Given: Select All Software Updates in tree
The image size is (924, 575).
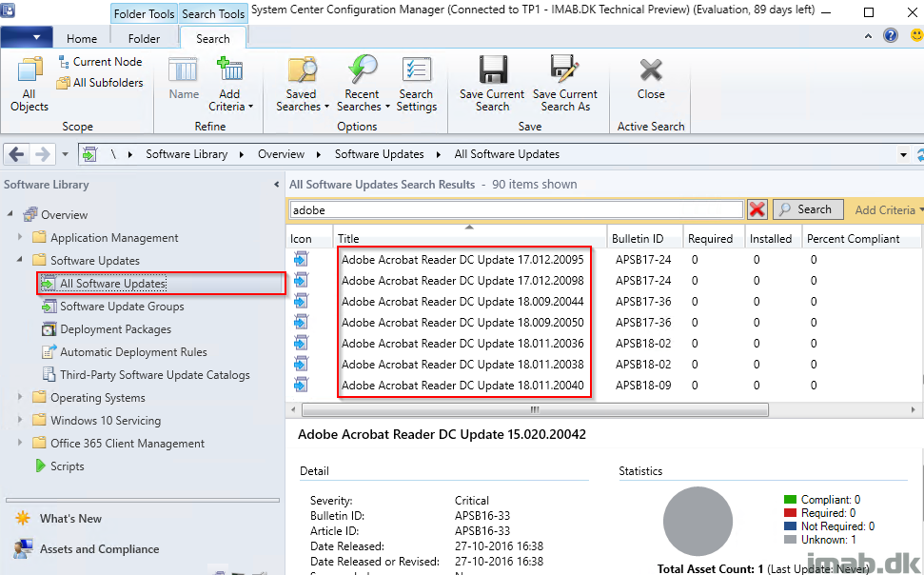Looking at the screenshot, I should tap(112, 284).
